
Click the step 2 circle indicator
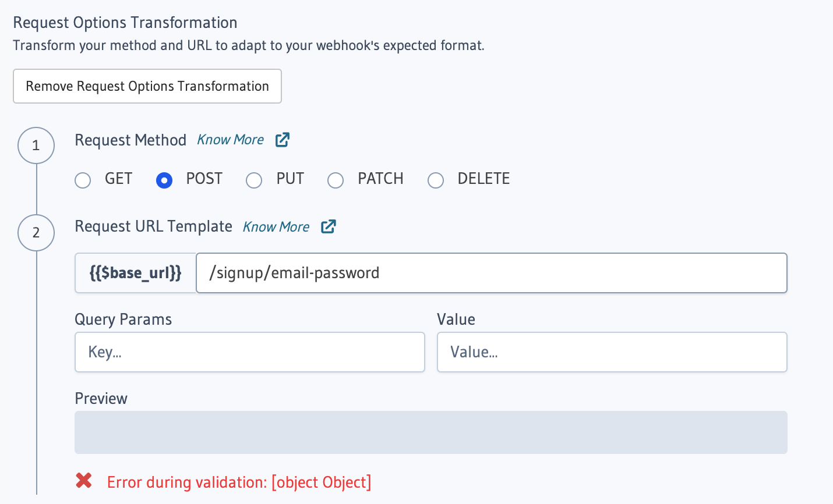(36, 233)
